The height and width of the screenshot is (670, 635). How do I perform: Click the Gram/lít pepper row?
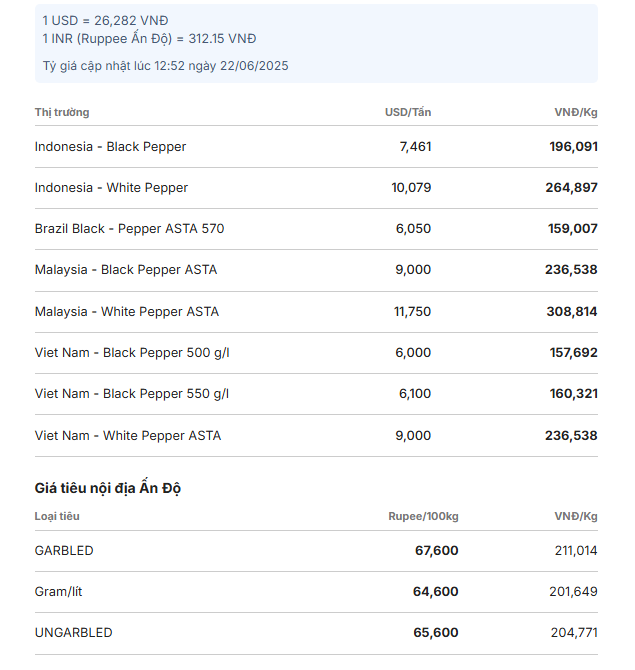tap(316, 592)
